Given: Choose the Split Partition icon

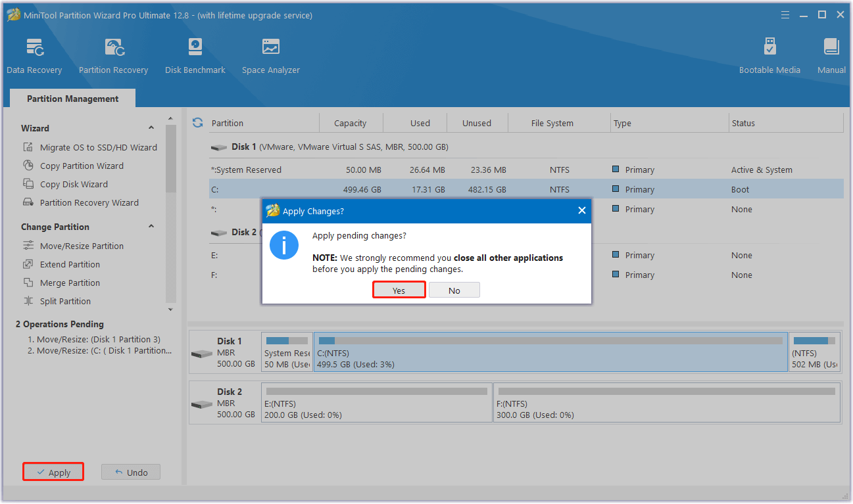Looking at the screenshot, I should click(x=28, y=301).
